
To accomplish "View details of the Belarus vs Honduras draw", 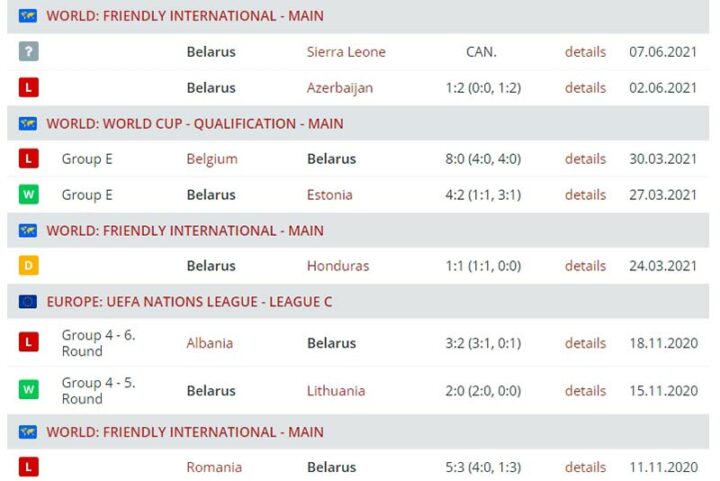I will 585,266.
